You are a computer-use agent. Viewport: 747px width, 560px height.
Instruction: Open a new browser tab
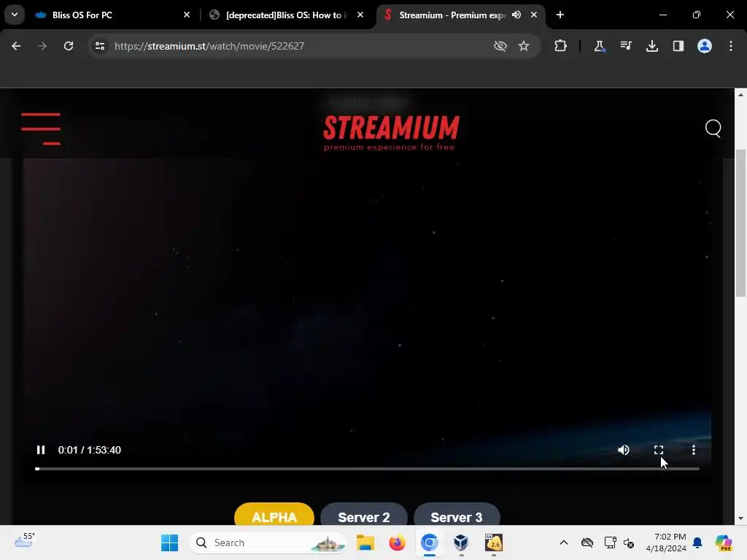[x=560, y=15]
